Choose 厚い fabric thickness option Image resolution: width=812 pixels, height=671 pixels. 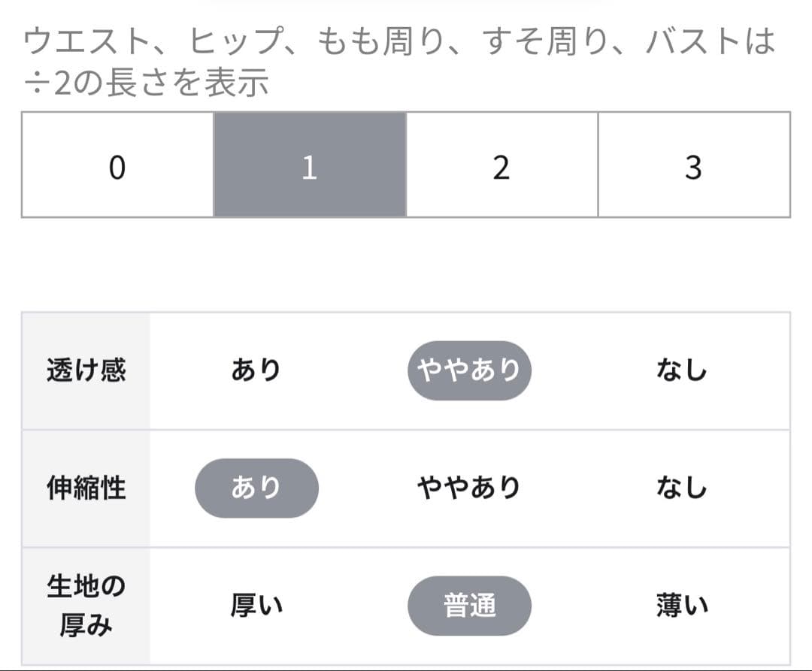(x=256, y=606)
